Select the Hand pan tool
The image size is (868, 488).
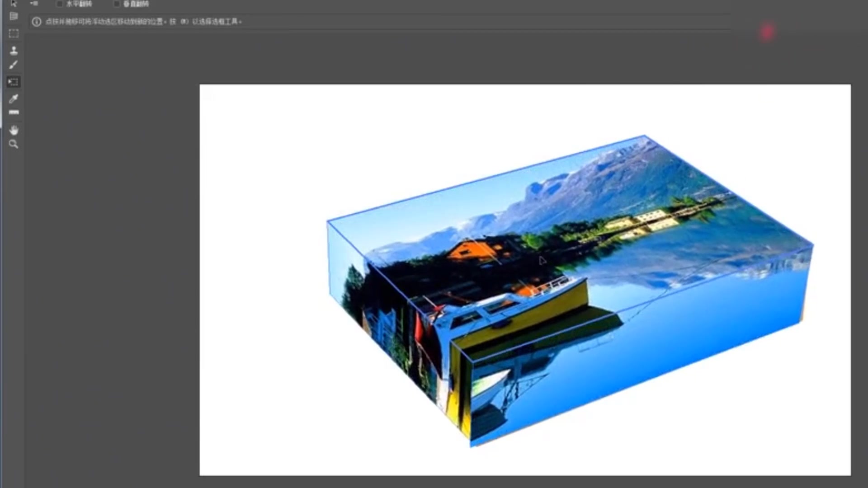(14, 131)
